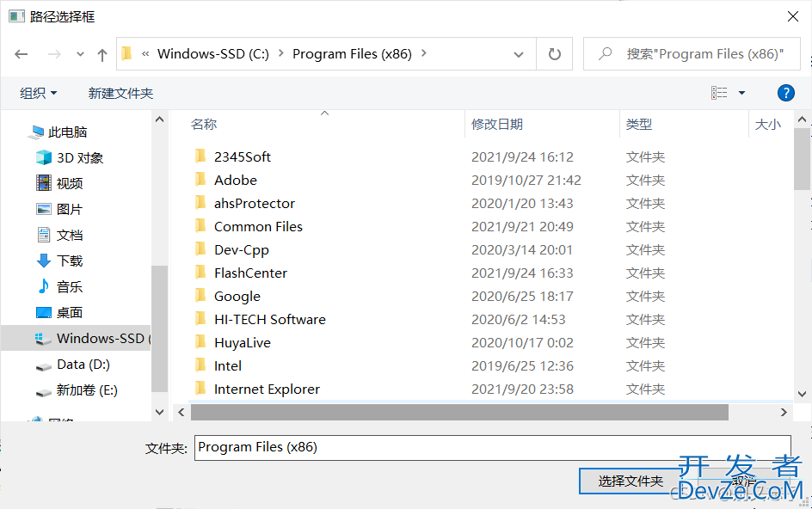Image resolution: width=812 pixels, height=509 pixels.
Task: Click the horizontal scrollbar left arrow
Action: (181, 412)
